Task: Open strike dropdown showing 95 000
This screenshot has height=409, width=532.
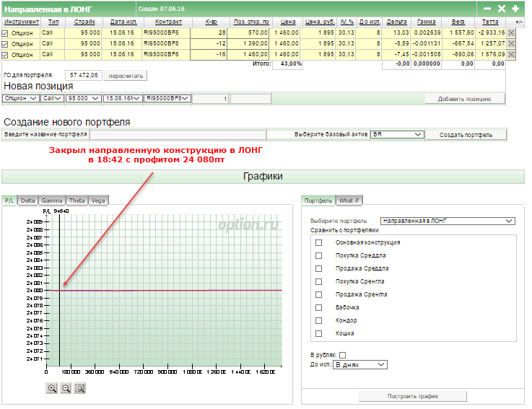Action: click(x=84, y=98)
